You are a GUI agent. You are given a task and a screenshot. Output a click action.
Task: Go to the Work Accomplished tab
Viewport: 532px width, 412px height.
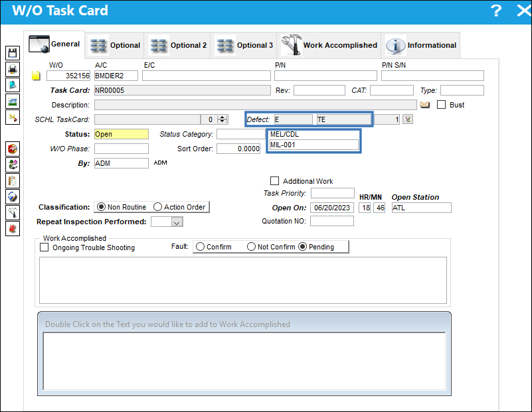[x=329, y=45]
